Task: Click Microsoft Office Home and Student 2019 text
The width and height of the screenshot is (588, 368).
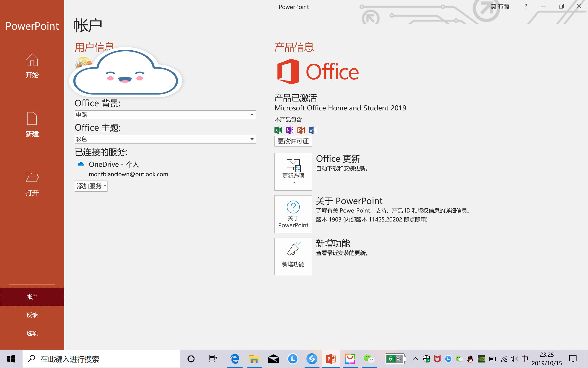Action: 340,108
